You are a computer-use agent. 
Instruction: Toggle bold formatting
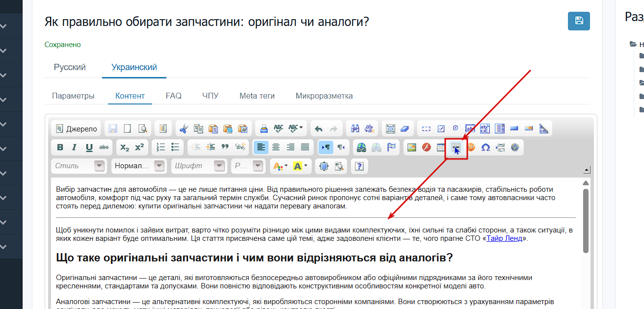[x=60, y=147]
